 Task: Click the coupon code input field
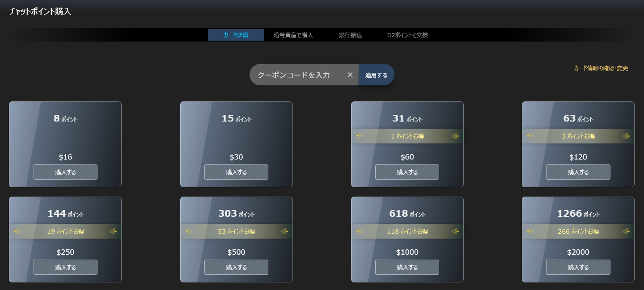pos(295,75)
